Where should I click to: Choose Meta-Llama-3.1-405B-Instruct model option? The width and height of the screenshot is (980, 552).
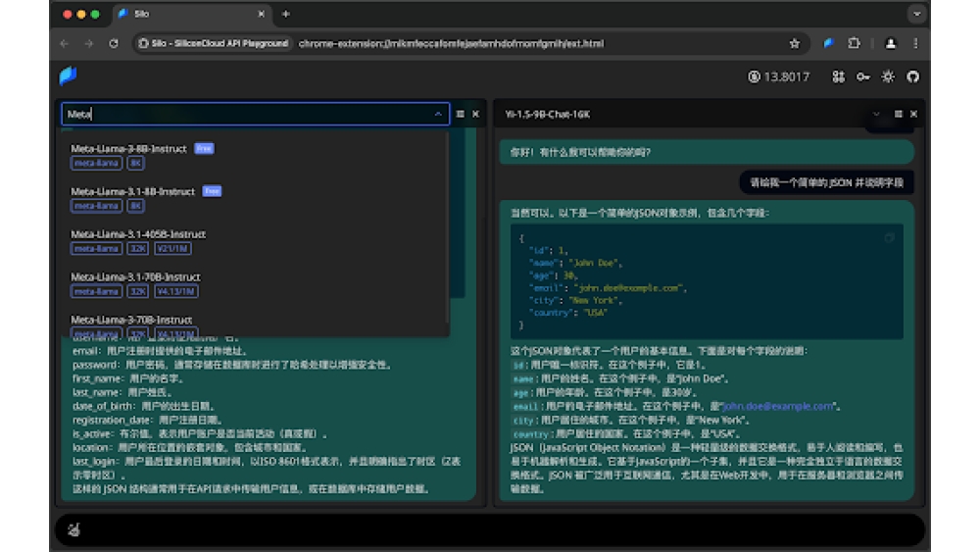pyautogui.click(x=258, y=241)
